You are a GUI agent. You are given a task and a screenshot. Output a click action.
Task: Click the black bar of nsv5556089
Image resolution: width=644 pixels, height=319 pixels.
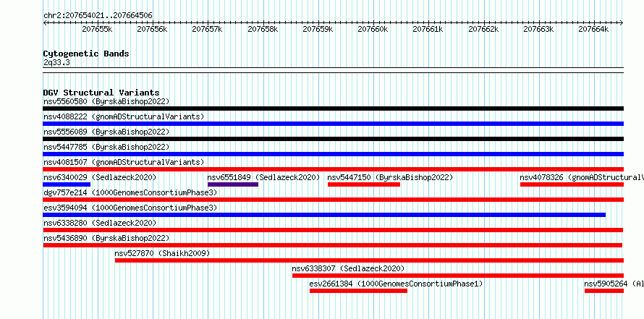pos(333,139)
